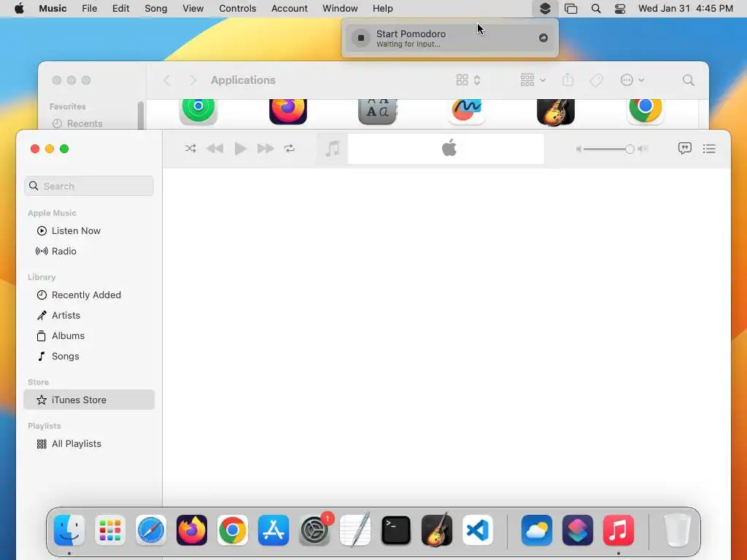Screen dimensions: 747x560
Task: Skip forward with the fast-forward button
Action: point(266,149)
